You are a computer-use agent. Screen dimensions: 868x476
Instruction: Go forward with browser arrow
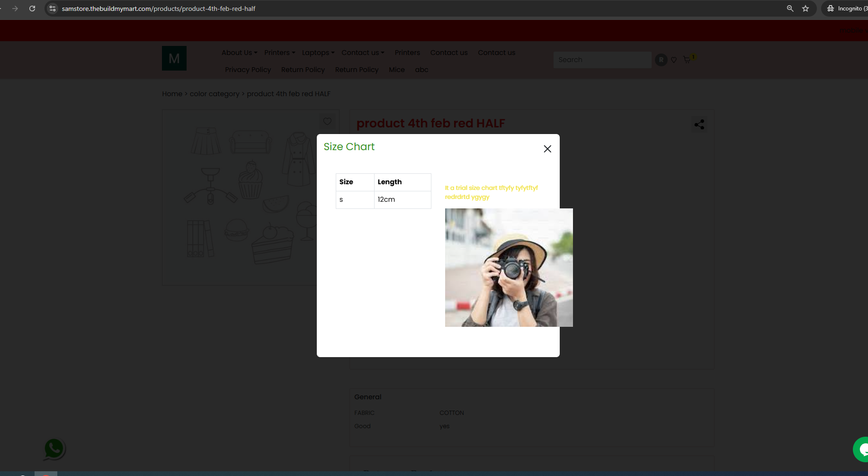(x=15, y=9)
